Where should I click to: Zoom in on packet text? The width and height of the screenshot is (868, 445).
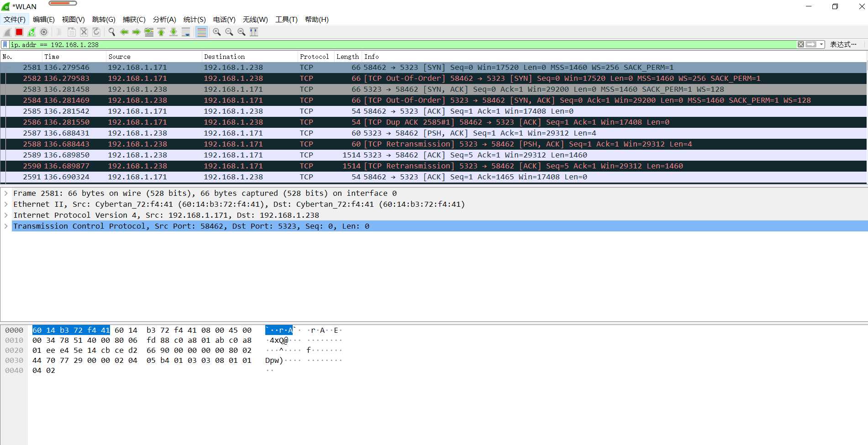pos(217,32)
